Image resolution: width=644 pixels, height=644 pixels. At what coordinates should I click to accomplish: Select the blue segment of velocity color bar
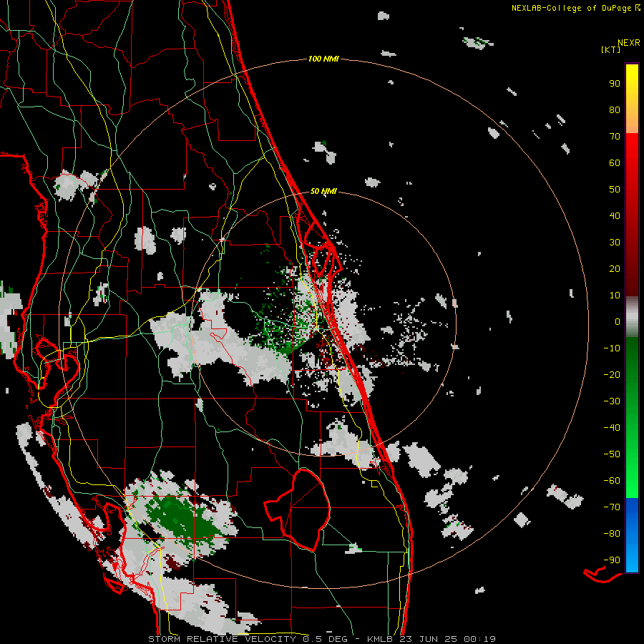(x=632, y=535)
